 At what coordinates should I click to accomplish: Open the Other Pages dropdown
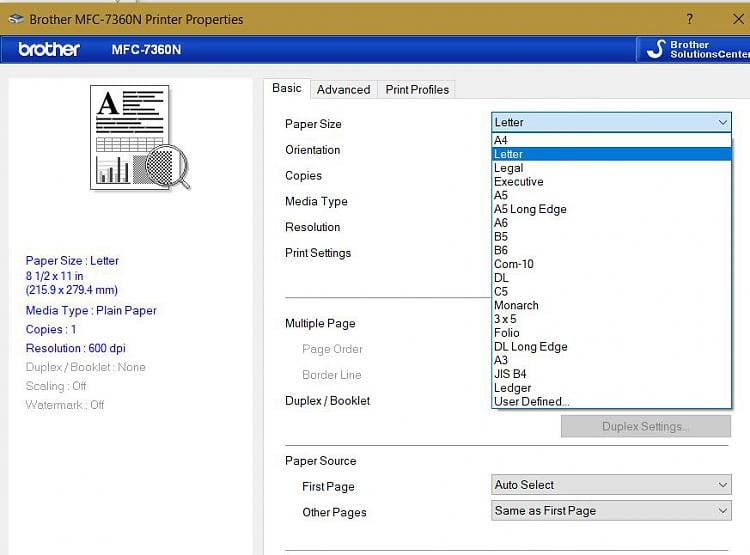611,511
